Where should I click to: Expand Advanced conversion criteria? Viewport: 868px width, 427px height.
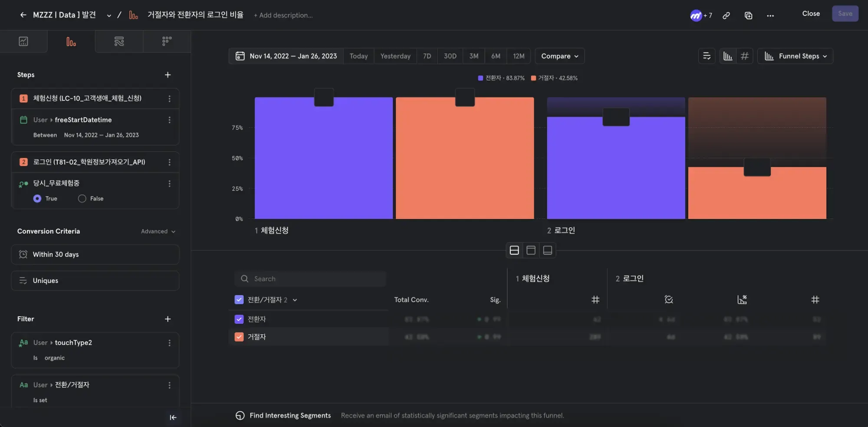[x=158, y=231]
